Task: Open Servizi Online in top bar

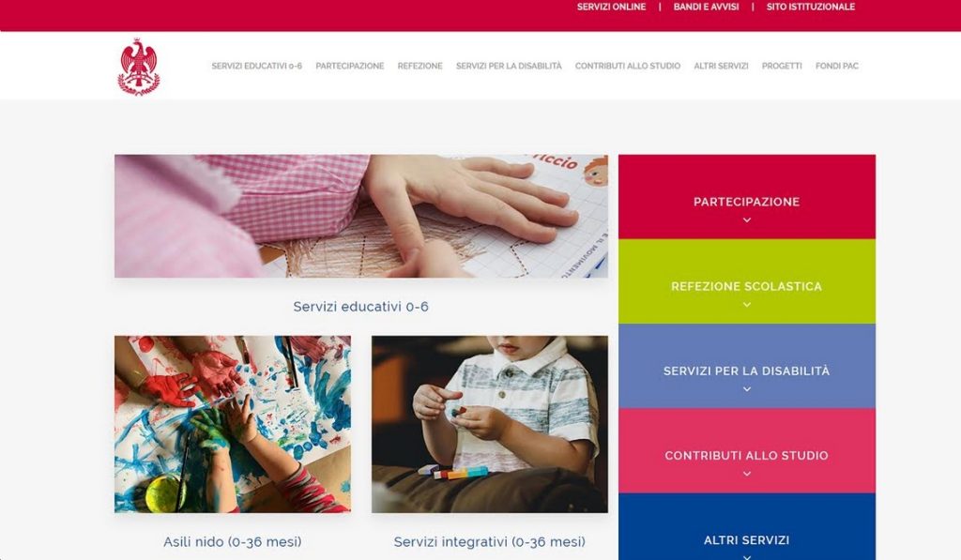Action: tap(611, 7)
